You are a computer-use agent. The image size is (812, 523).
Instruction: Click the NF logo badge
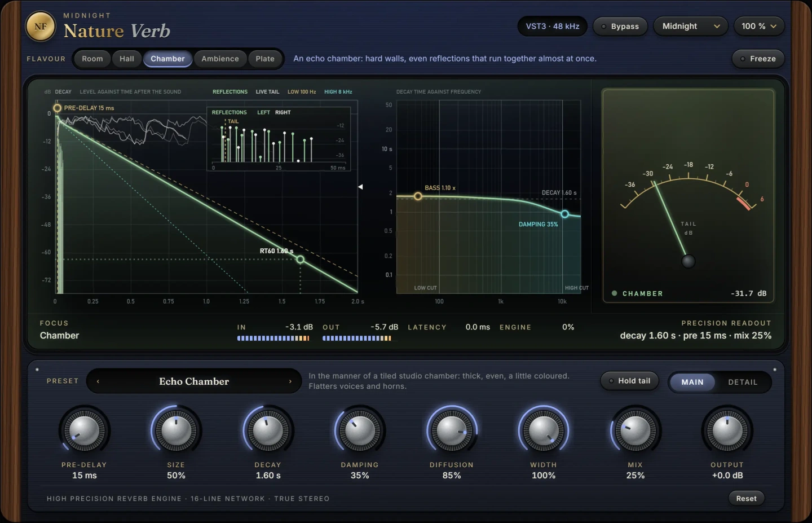(x=41, y=27)
